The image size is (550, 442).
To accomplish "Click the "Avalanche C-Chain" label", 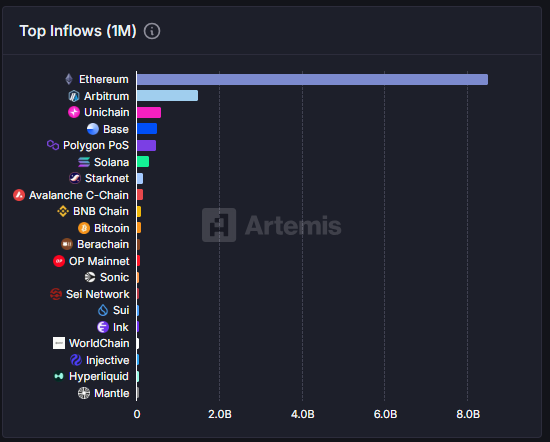I will point(79,195).
